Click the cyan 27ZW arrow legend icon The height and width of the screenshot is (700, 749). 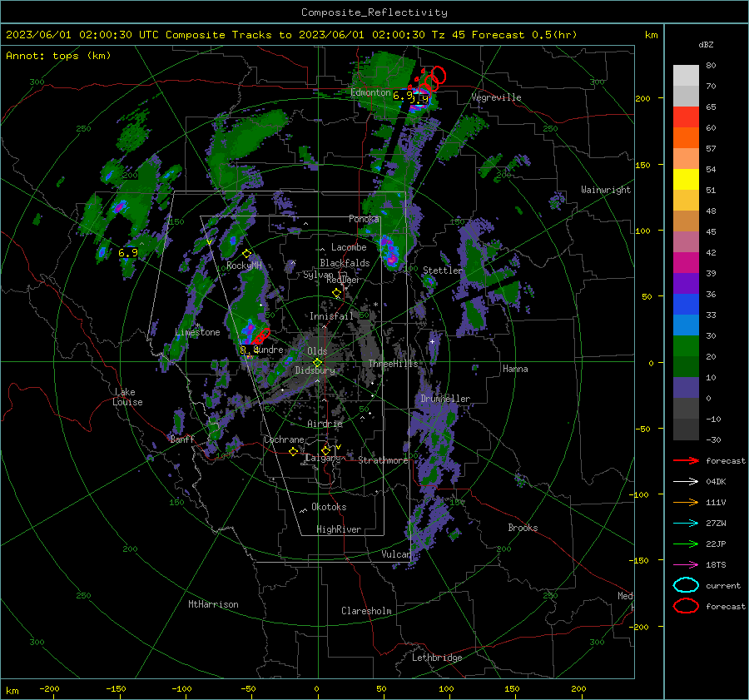coord(686,524)
